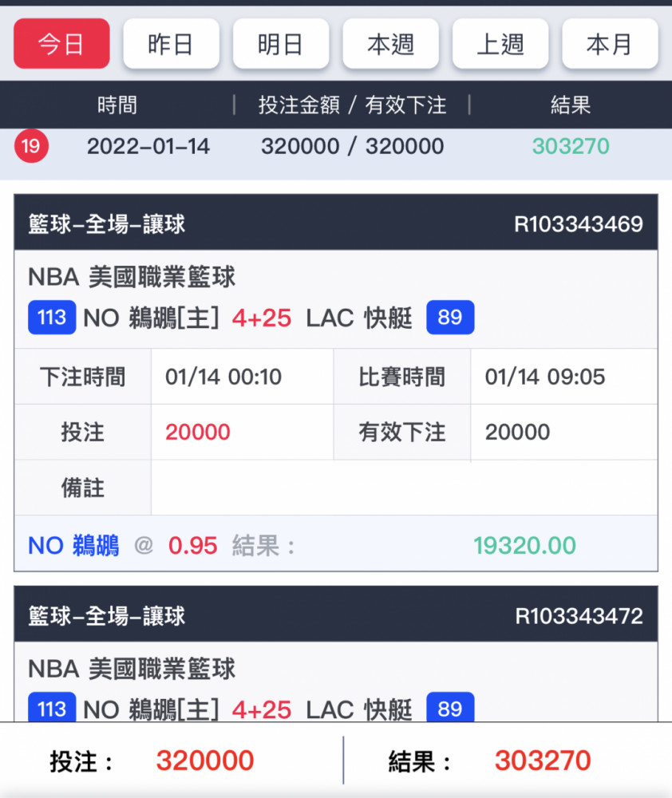Click the blue 89 score badge in first bet
Viewport: 672px width, 798px height.
click(x=450, y=318)
